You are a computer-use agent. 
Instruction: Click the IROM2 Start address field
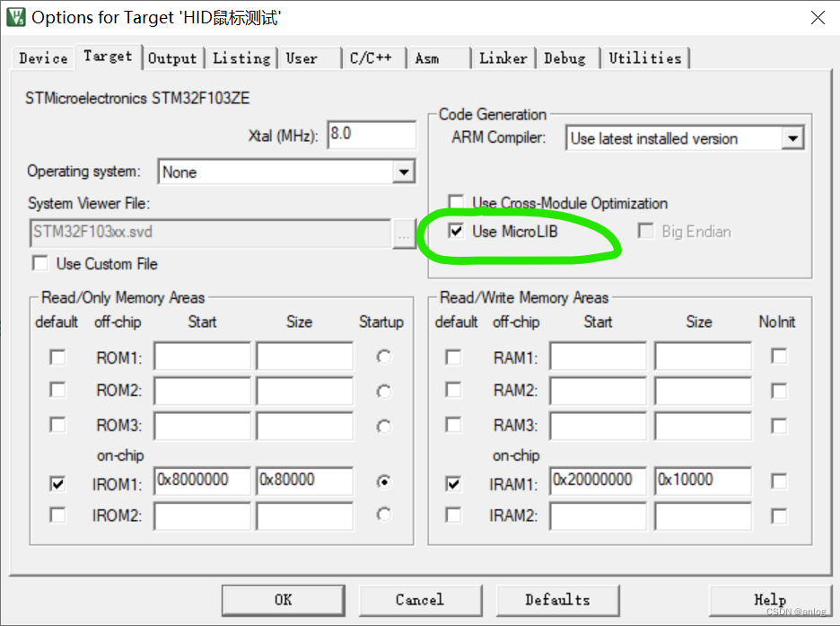(x=202, y=516)
